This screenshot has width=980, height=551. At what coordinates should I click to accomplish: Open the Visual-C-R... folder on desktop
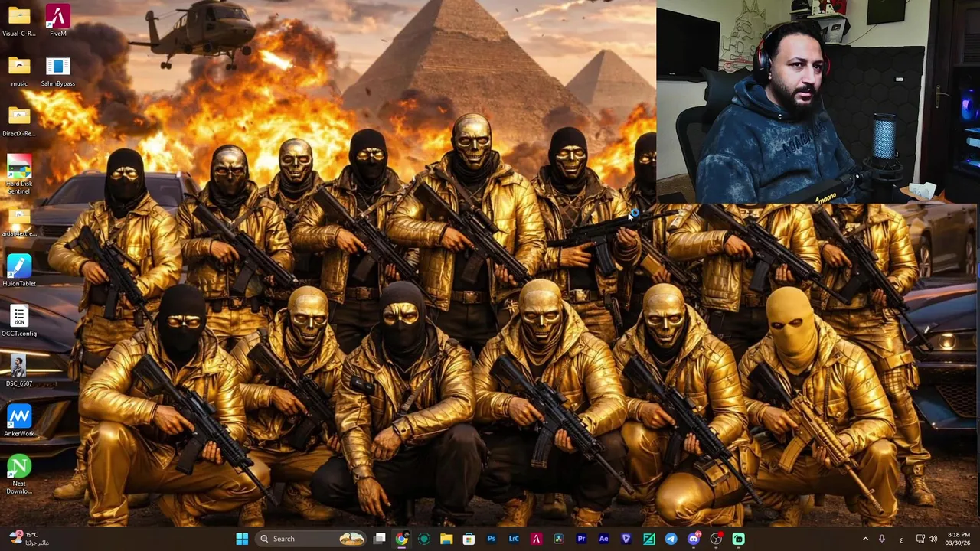[x=19, y=21]
